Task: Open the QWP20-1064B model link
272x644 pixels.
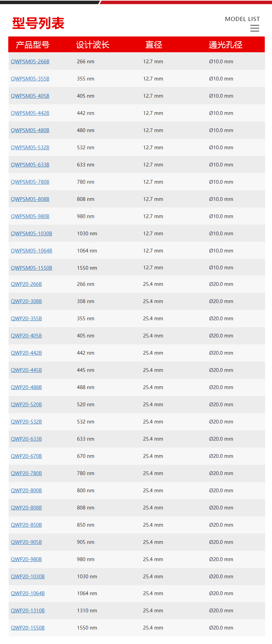Action: (x=28, y=593)
